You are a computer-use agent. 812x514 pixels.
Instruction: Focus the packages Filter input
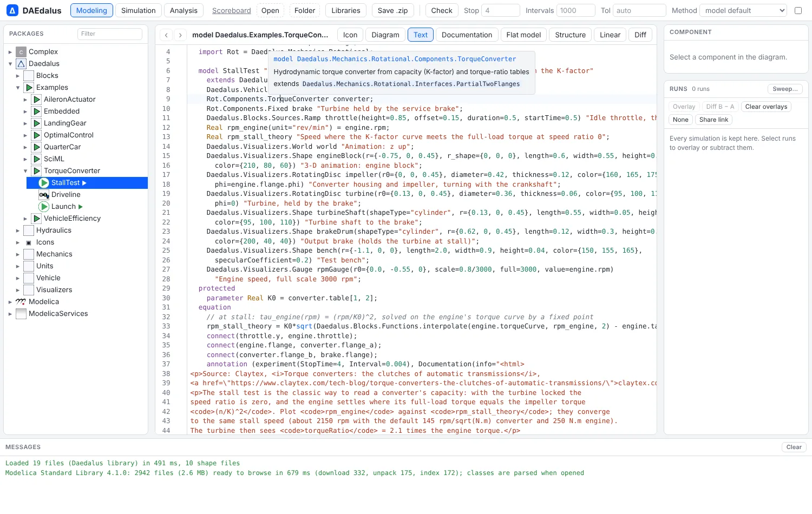pos(110,34)
